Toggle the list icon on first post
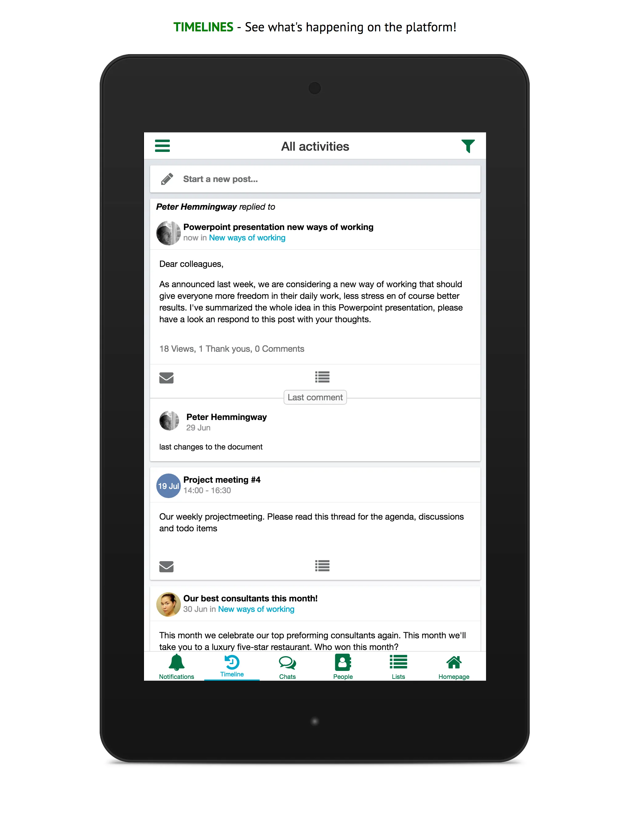The image size is (630, 840). pos(322,378)
